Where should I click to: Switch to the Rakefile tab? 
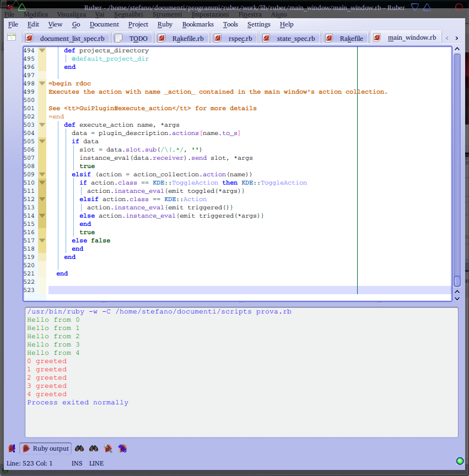point(346,38)
